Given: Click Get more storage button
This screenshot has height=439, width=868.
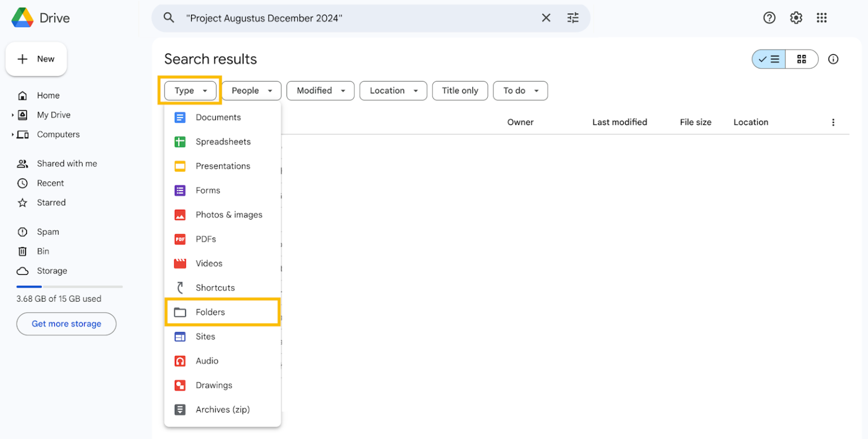Looking at the screenshot, I should (x=66, y=324).
